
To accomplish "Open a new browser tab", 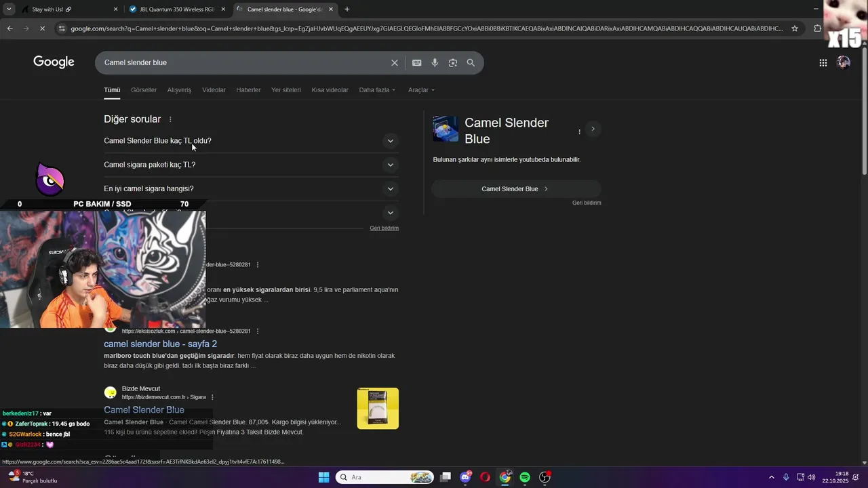I will coord(347,9).
